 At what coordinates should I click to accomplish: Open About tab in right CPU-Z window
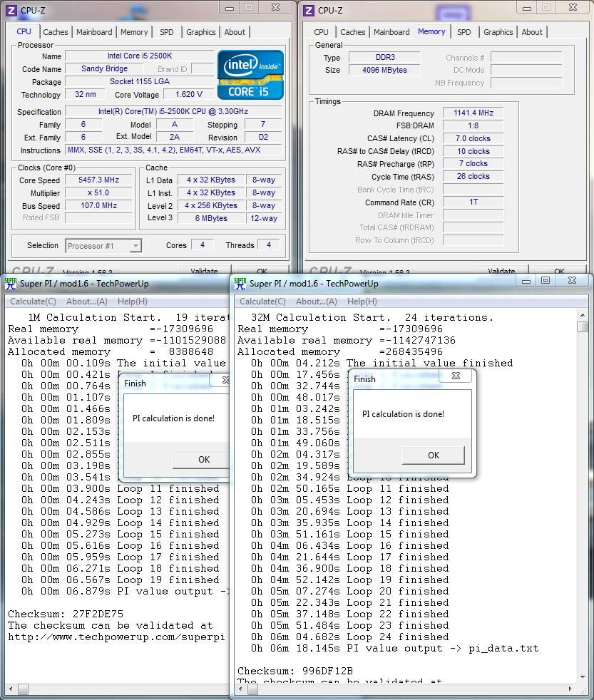click(x=532, y=32)
